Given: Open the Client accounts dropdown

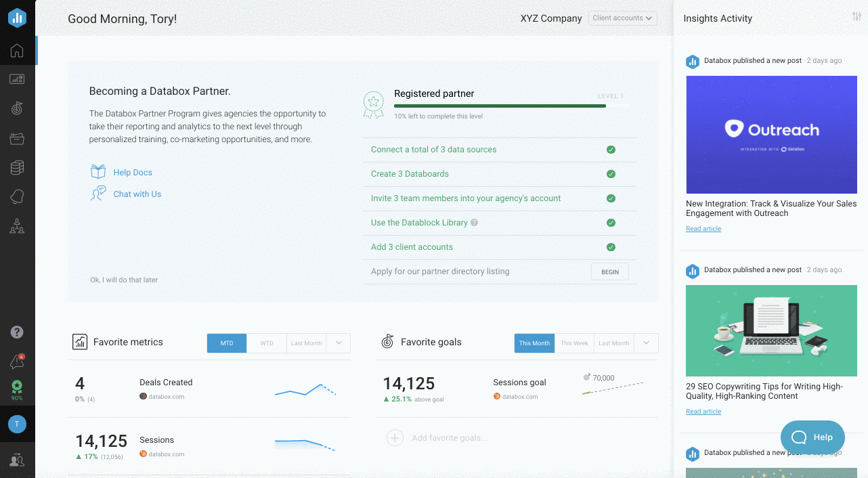Looking at the screenshot, I should point(622,18).
